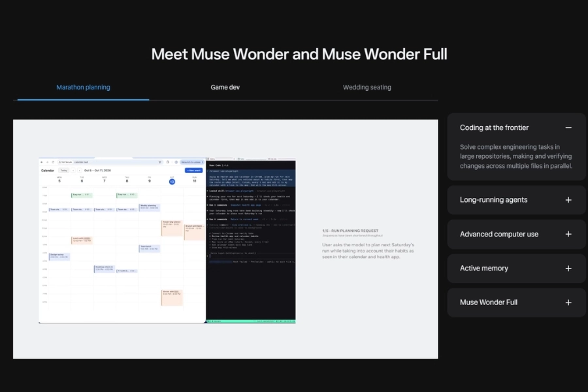Open the Muse Wonder Full section title

tap(488, 302)
